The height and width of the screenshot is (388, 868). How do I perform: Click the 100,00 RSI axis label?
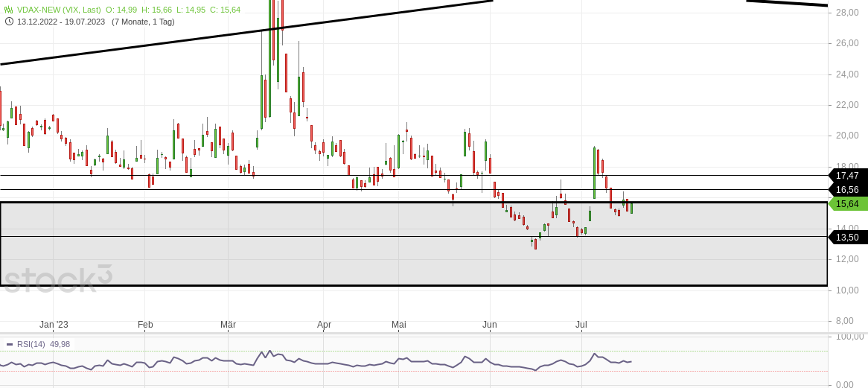point(849,337)
